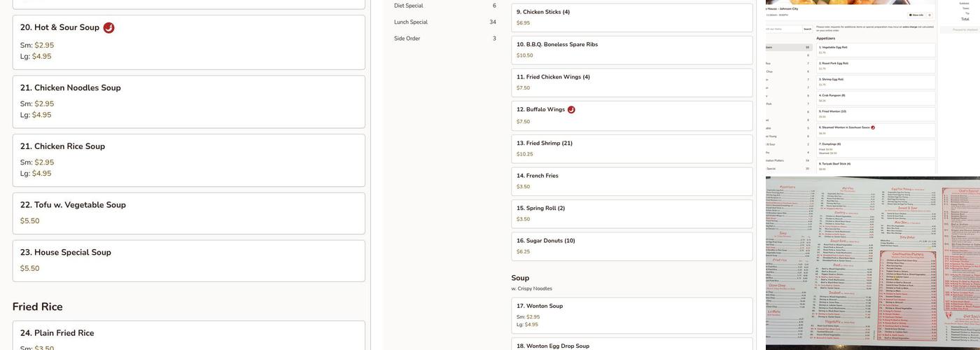This screenshot has height=350, width=980.
Task: Click the small icon button right of Store info
Action: click(x=930, y=15)
